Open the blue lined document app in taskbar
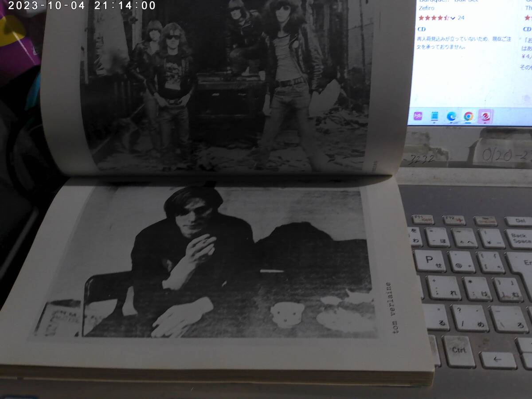This screenshot has width=532, height=399. (x=434, y=116)
